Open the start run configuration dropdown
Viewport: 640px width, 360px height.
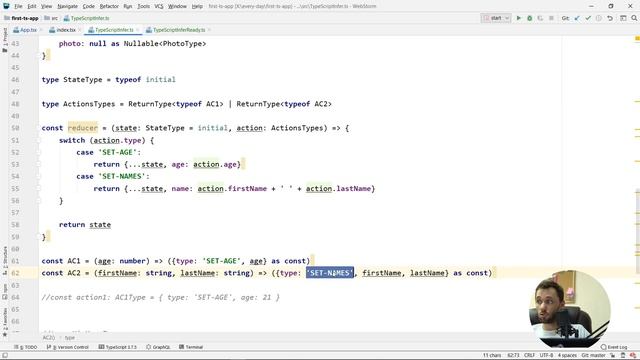(x=496, y=18)
